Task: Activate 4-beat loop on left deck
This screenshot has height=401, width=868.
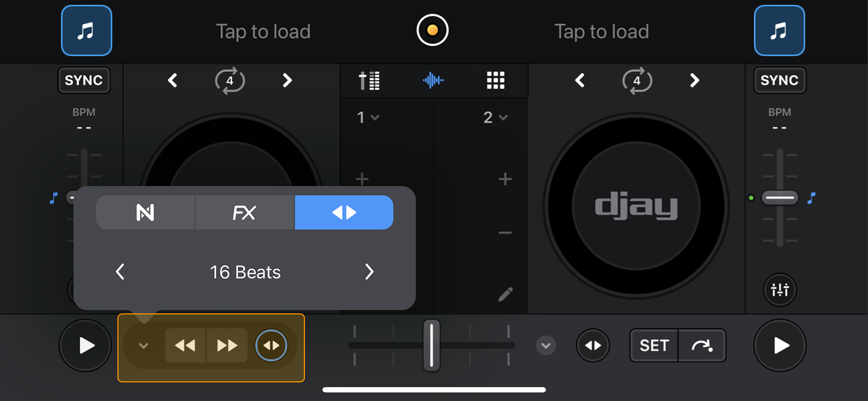Action: click(x=229, y=81)
